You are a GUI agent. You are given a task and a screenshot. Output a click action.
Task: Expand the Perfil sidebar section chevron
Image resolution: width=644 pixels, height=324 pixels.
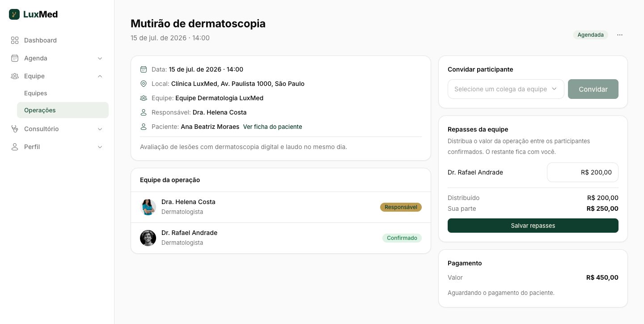[100, 147]
